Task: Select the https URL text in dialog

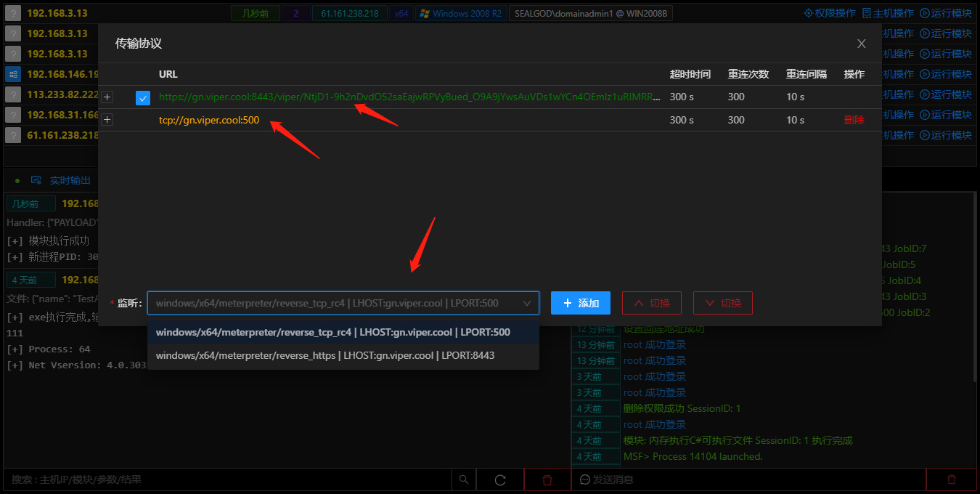Action: (x=410, y=97)
